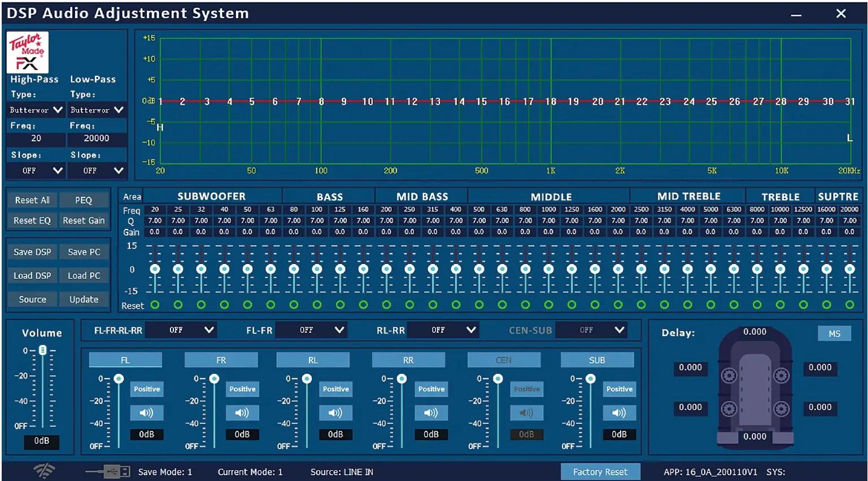Click the Wi-Fi status icon
The image size is (868, 481).
[44, 470]
